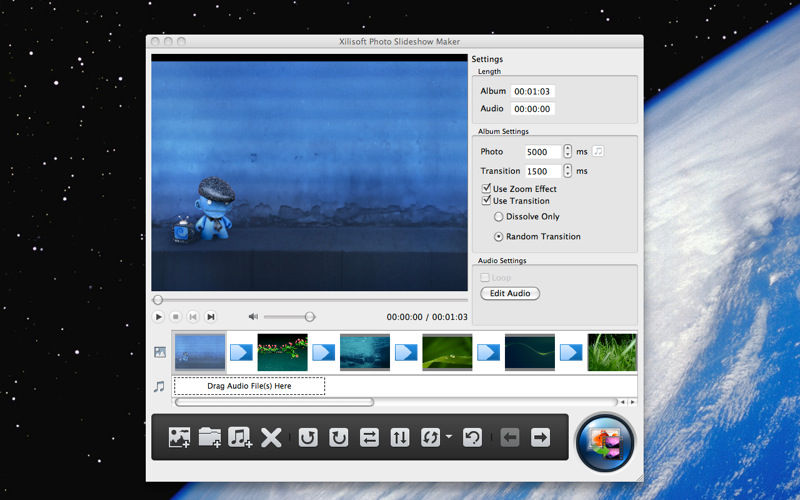Screen dimensions: 800x500
Task: Click the greyed left arrow move icon
Action: [510, 437]
